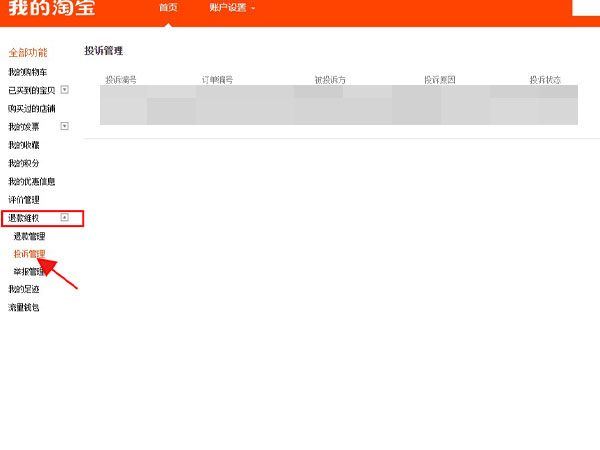The width and height of the screenshot is (600, 450).
Task: Open 我的购物车 in the sidebar
Action: 27,72
